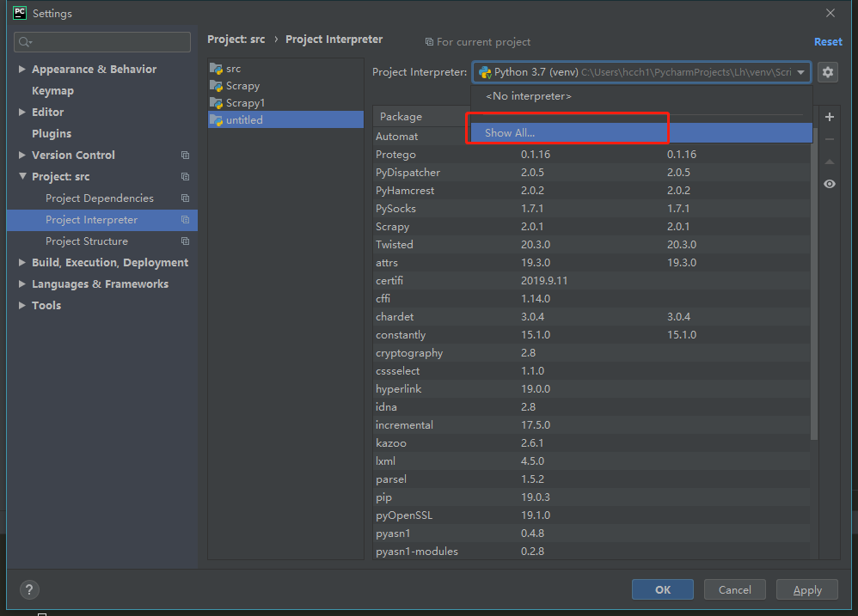
Task: Select the pip package row
Action: (x=592, y=497)
